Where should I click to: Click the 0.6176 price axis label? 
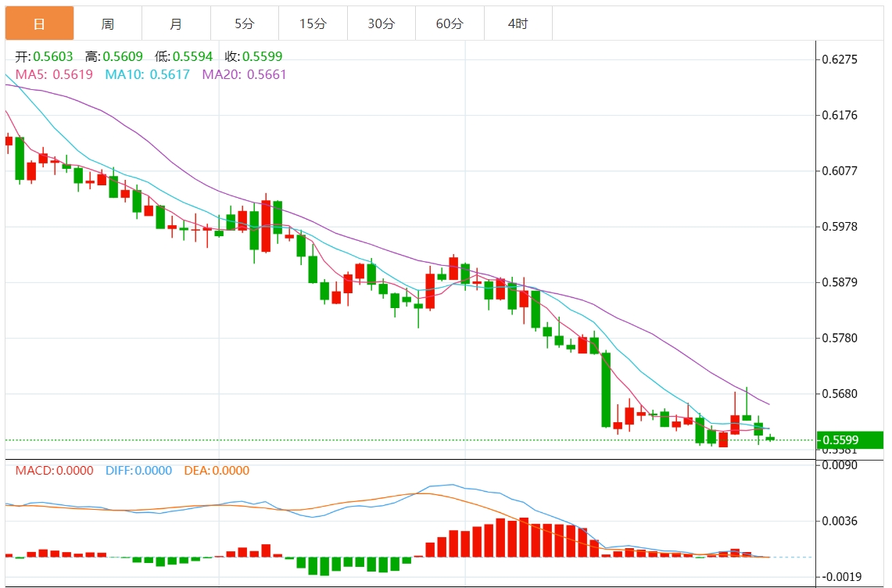point(840,116)
